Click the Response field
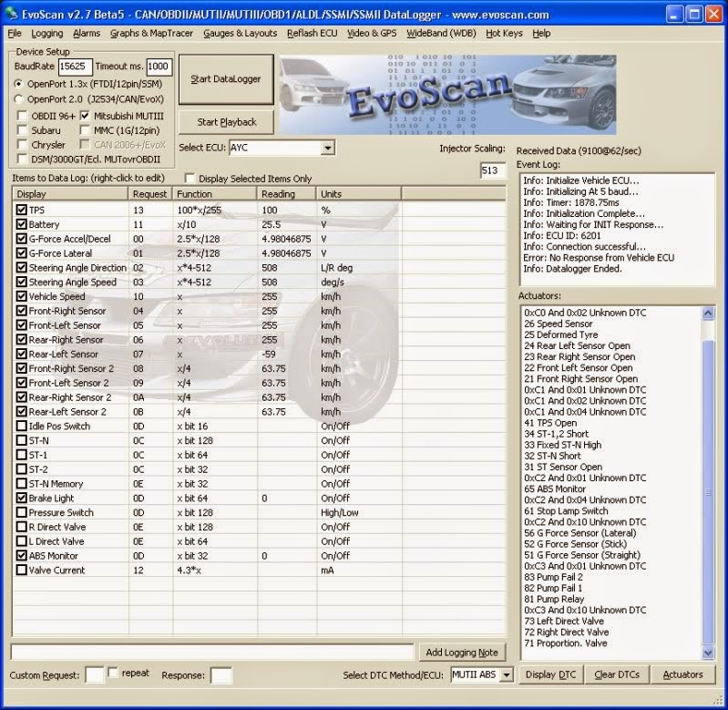 tap(221, 675)
